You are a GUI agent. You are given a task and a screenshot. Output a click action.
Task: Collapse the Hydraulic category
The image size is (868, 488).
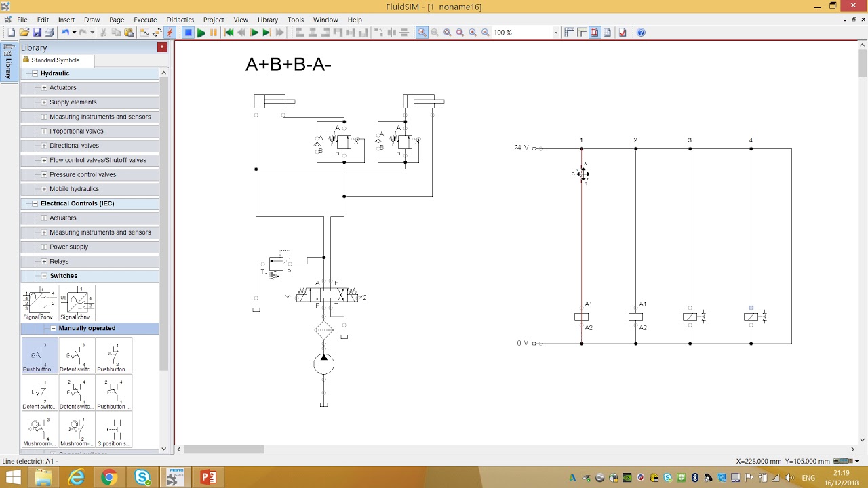pos(35,73)
